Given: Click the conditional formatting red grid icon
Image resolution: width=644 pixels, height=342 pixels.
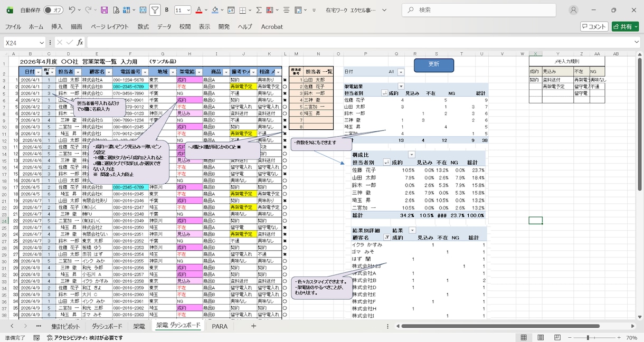Looking at the screenshot, I should coord(269,10).
